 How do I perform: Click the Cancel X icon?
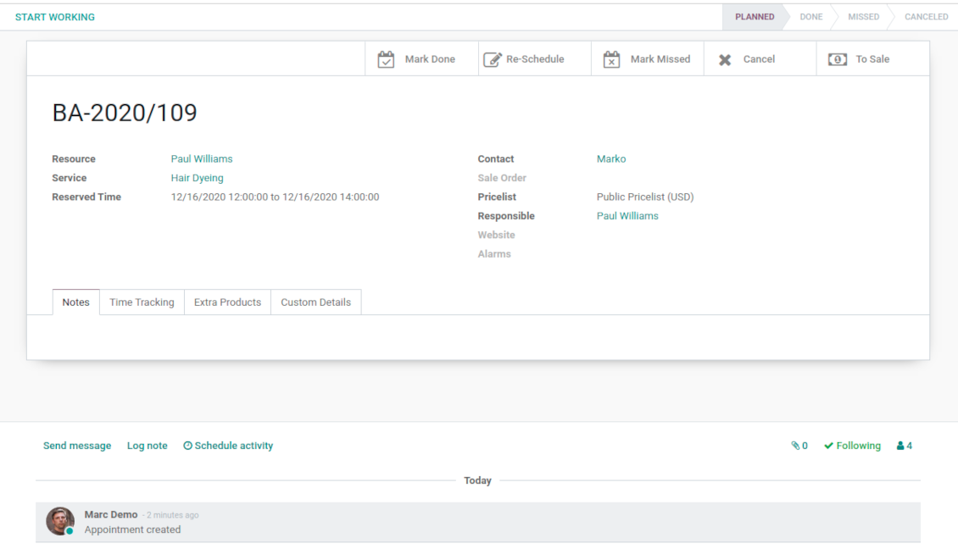[725, 59]
